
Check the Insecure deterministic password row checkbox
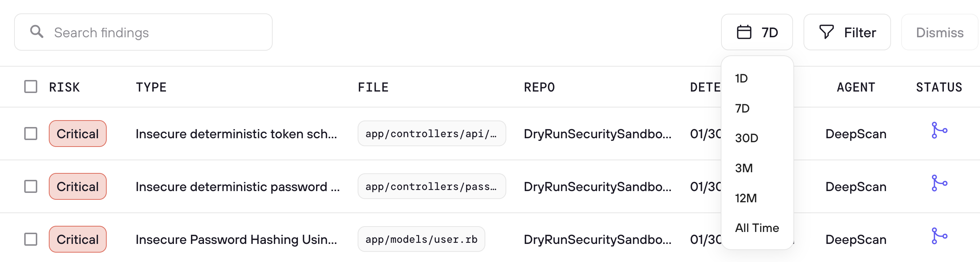[31, 187]
